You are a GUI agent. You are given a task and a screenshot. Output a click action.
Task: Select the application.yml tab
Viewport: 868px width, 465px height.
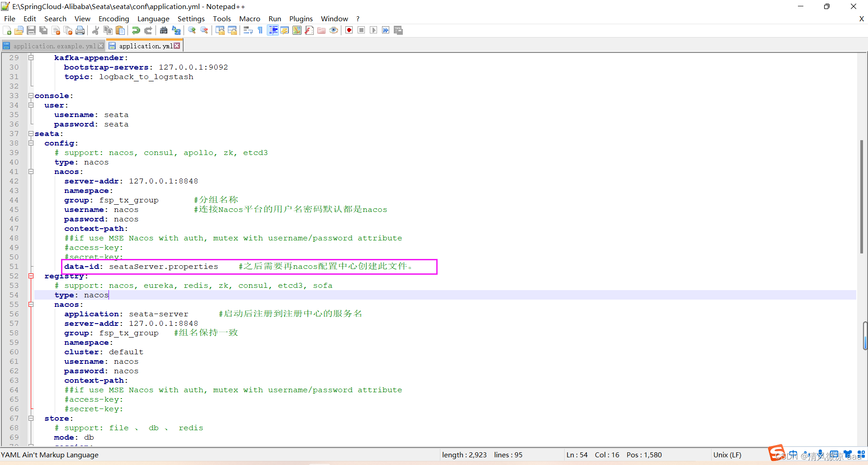point(146,46)
